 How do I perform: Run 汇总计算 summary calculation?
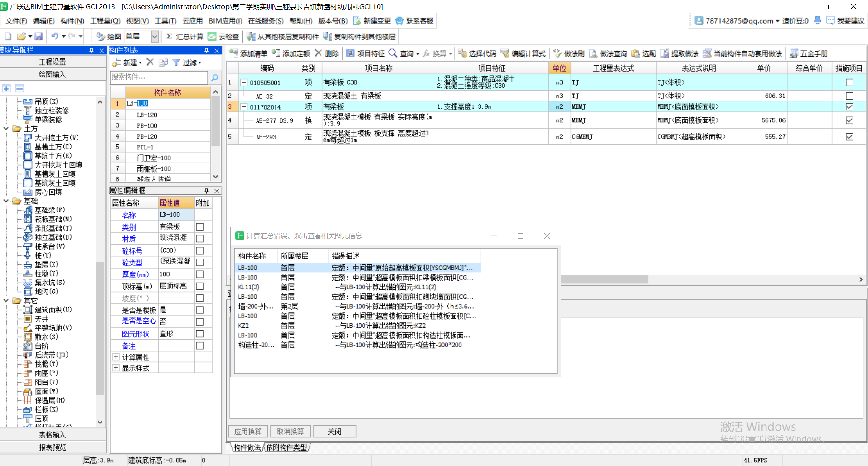184,36
